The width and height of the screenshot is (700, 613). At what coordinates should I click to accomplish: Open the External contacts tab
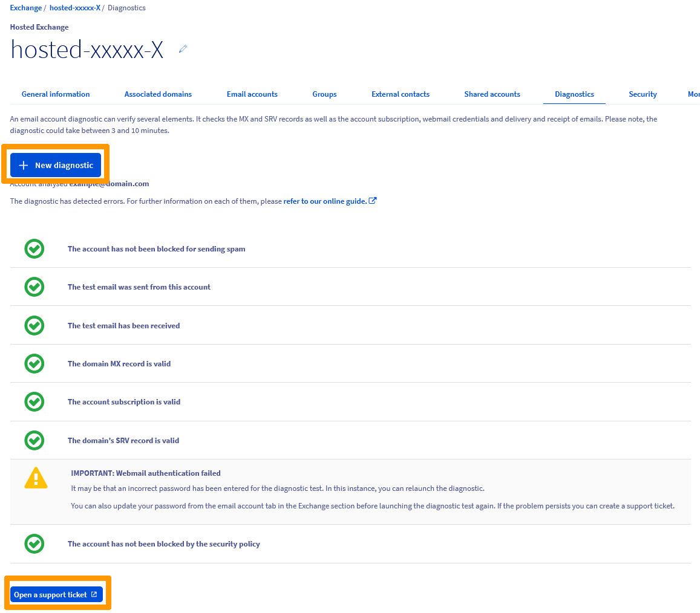click(x=401, y=94)
